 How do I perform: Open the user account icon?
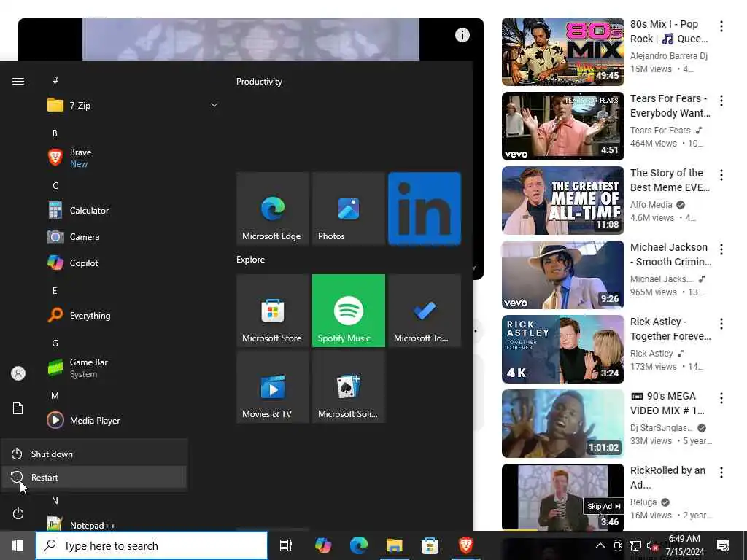coord(18,373)
